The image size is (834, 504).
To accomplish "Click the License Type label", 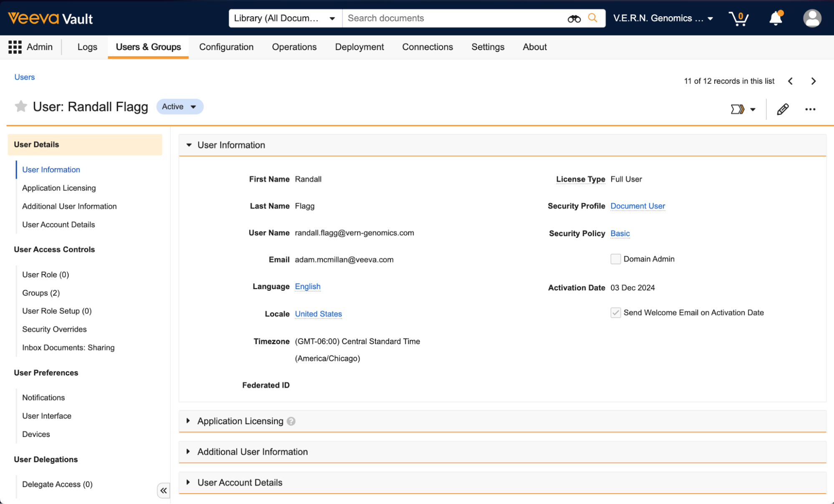I will click(580, 179).
